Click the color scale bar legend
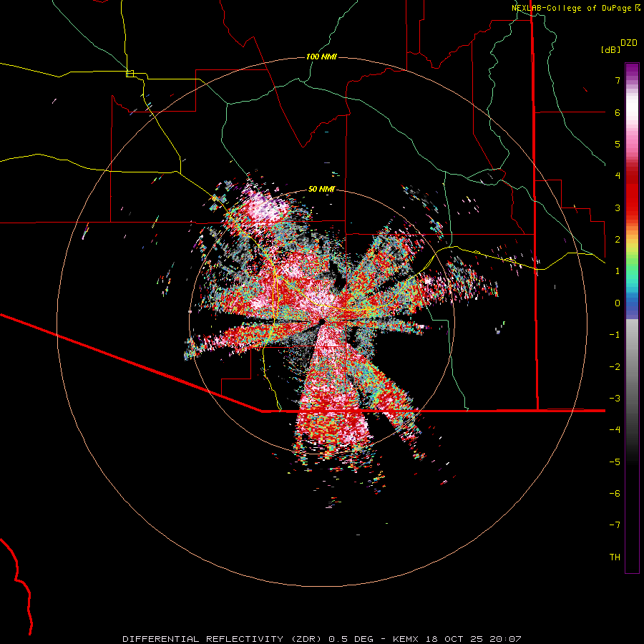Viewport: 644px width, 644px height. (632, 318)
